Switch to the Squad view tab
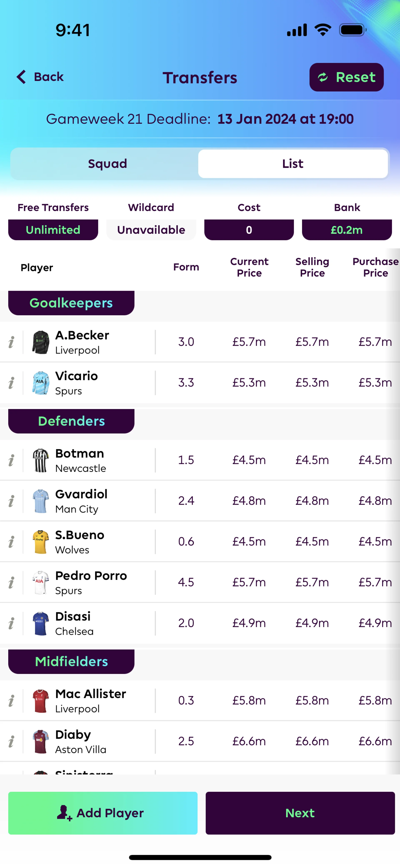 [107, 164]
